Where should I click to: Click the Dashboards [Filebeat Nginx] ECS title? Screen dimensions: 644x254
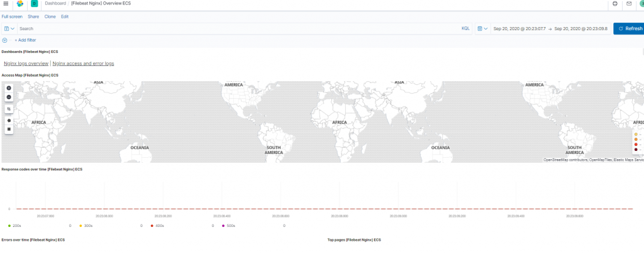[30, 52]
